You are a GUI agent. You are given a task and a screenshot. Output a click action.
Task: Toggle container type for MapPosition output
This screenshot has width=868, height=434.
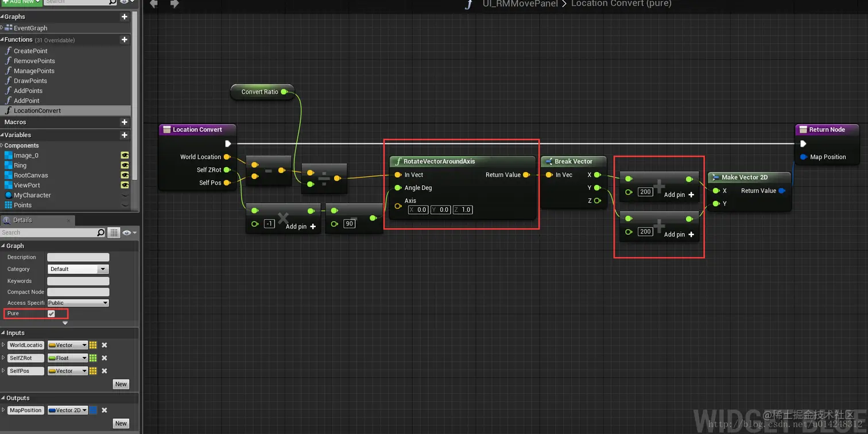93,410
